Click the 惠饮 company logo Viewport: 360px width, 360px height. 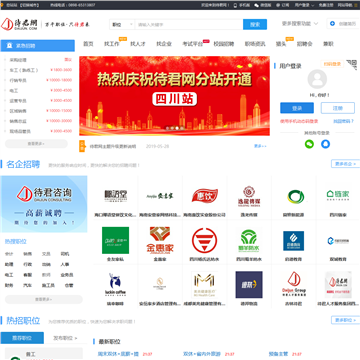click(x=205, y=196)
